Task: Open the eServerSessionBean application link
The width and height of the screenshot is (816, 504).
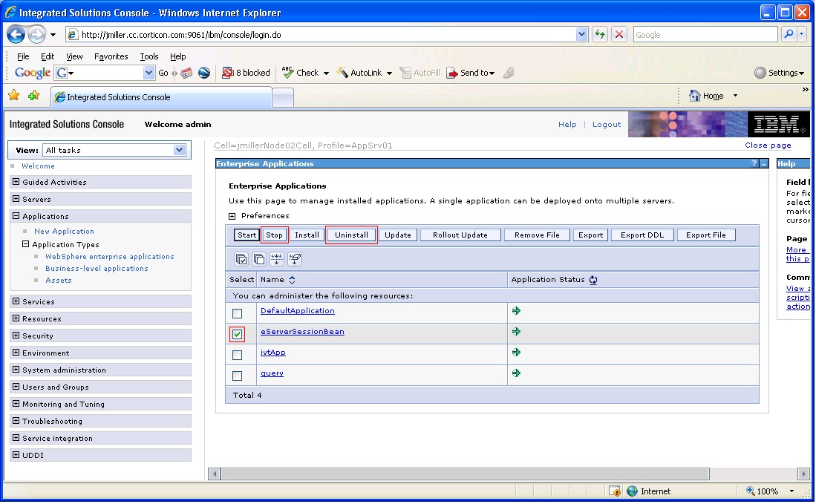Action: pyautogui.click(x=302, y=332)
